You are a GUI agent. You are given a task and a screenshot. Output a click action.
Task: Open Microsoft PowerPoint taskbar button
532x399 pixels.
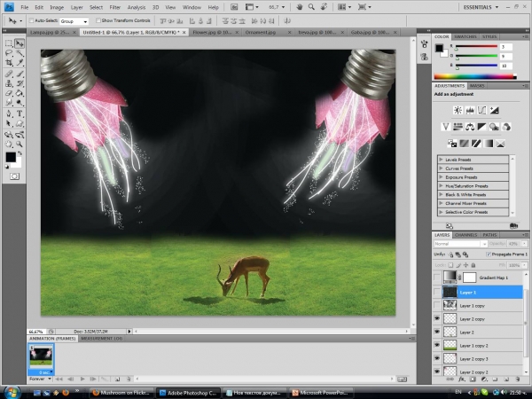[x=321, y=393]
